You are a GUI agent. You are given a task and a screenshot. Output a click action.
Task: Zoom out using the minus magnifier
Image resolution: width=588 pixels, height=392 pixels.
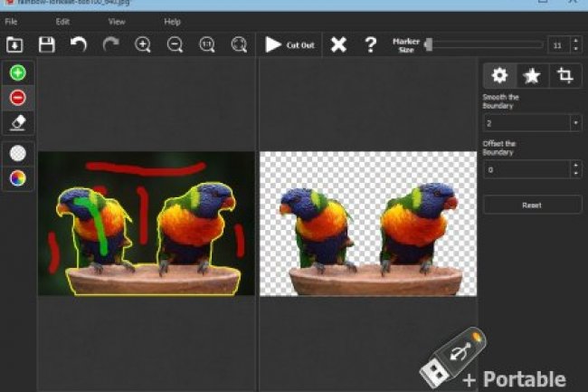(x=175, y=44)
